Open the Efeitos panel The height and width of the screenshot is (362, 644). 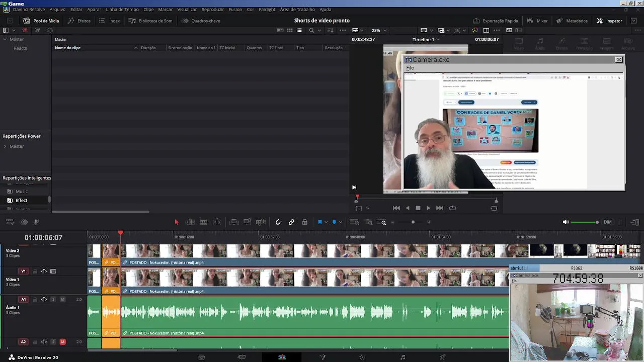pyautogui.click(x=79, y=21)
